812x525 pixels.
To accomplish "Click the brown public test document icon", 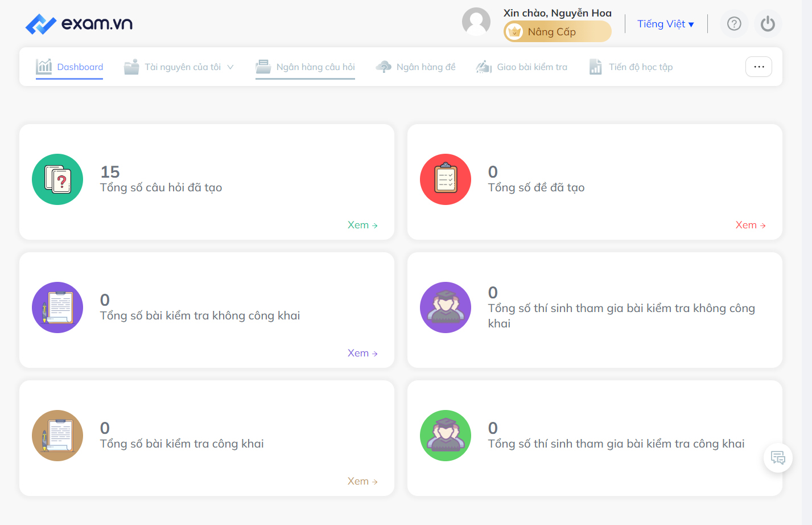I will click(x=57, y=436).
